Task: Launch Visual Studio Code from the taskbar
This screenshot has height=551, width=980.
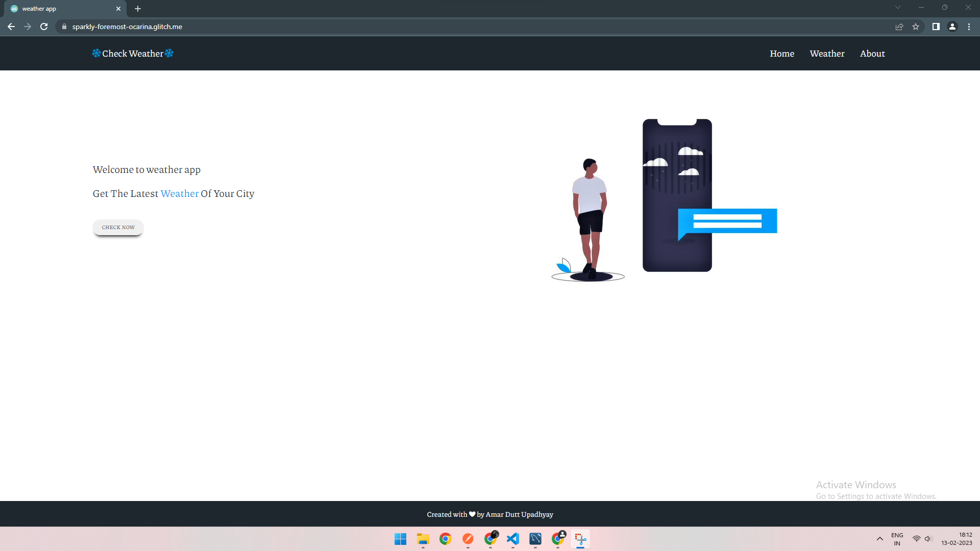Action: (513, 539)
